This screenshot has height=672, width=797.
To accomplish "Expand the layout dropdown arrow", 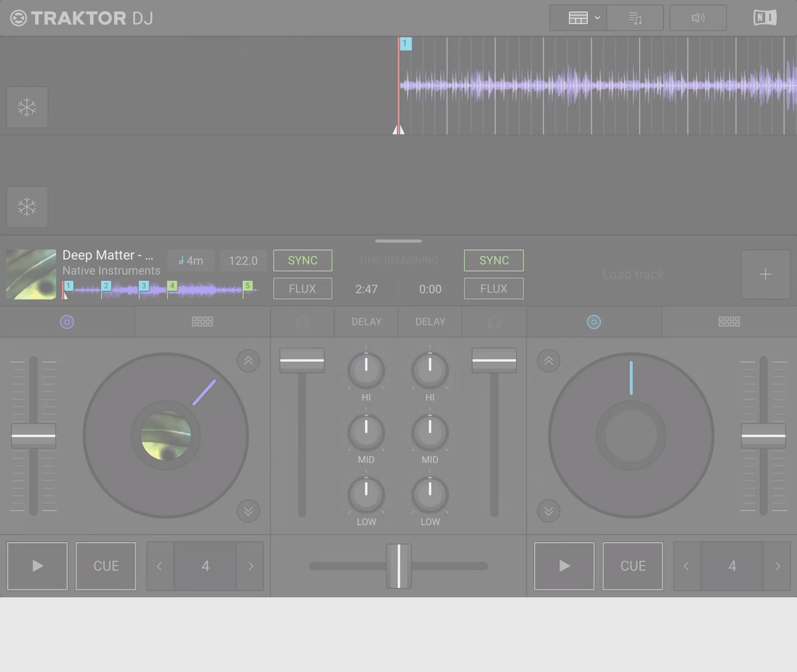I will click(597, 18).
